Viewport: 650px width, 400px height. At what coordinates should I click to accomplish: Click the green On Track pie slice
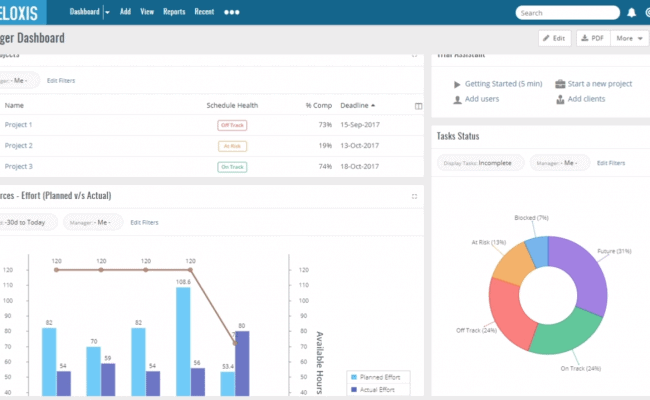(568, 332)
